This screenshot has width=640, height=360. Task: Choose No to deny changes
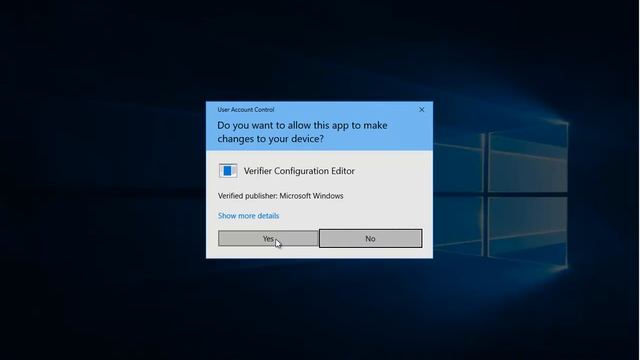(370, 238)
